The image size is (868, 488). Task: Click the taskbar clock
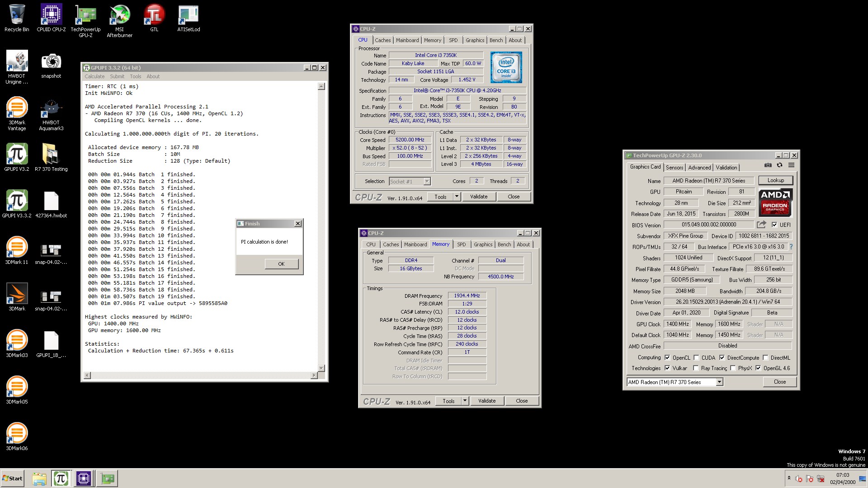(843, 479)
